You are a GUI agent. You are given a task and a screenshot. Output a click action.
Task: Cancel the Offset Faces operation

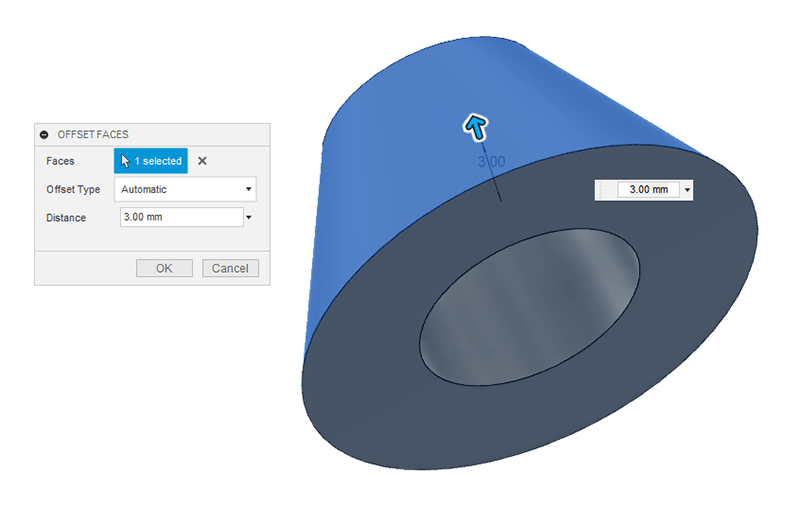(230, 268)
